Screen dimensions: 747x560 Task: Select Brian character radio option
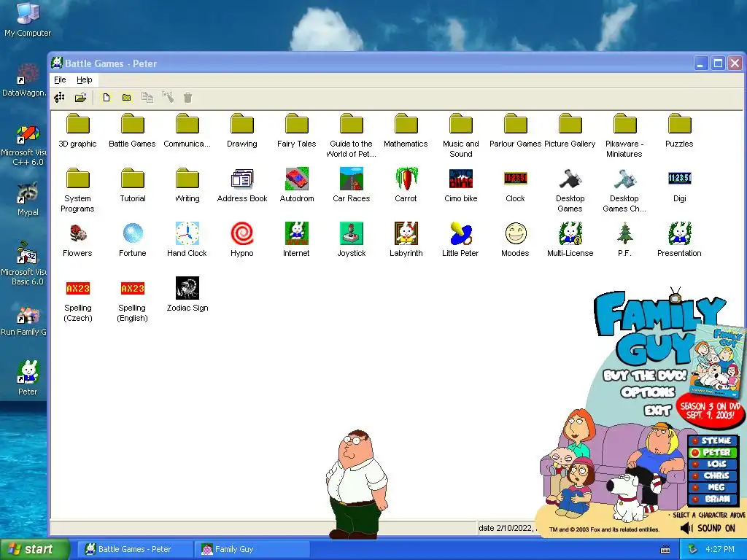[x=713, y=499]
